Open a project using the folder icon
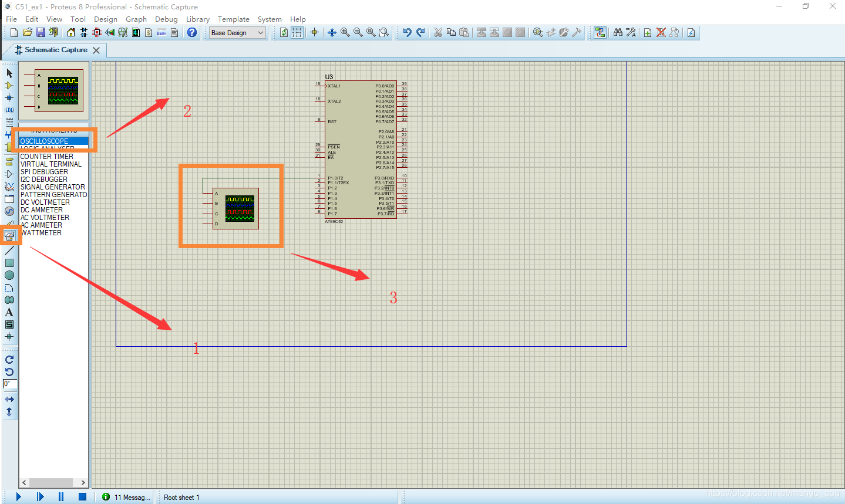 [x=27, y=32]
